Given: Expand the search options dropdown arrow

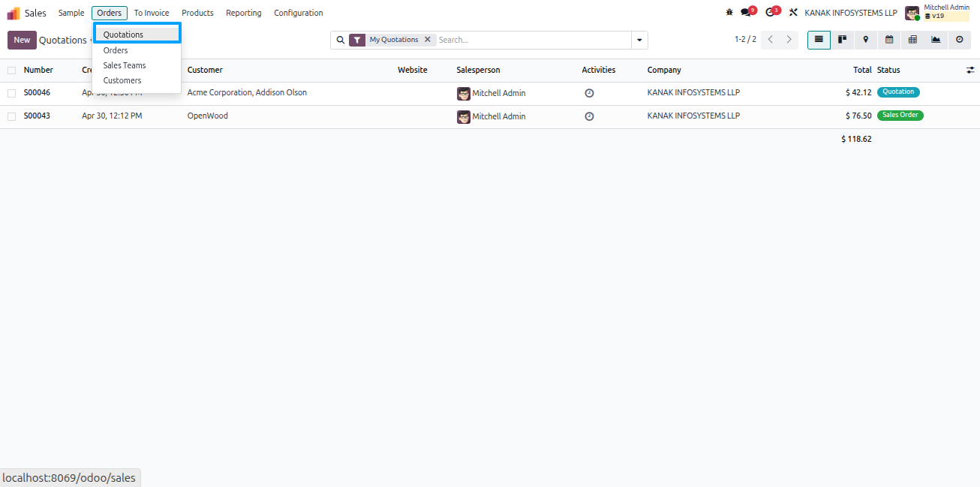Looking at the screenshot, I should coord(639,40).
